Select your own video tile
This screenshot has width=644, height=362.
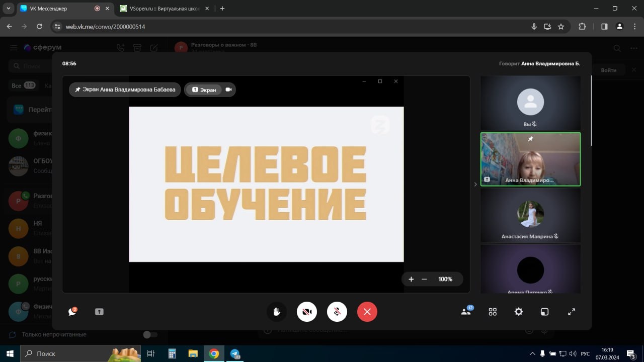(x=530, y=103)
